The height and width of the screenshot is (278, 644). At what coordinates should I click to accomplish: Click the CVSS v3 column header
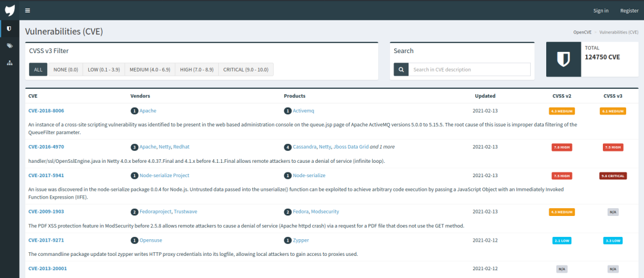pos(613,96)
